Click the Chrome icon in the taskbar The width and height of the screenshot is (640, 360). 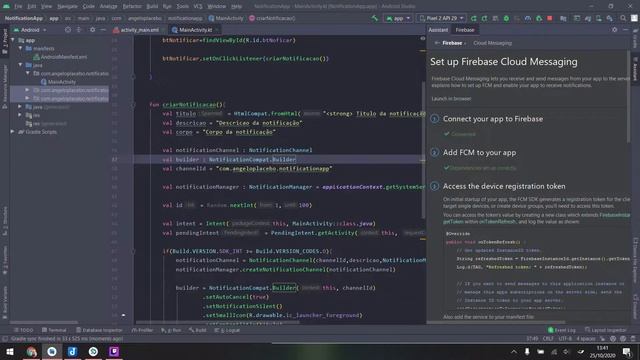[31, 351]
